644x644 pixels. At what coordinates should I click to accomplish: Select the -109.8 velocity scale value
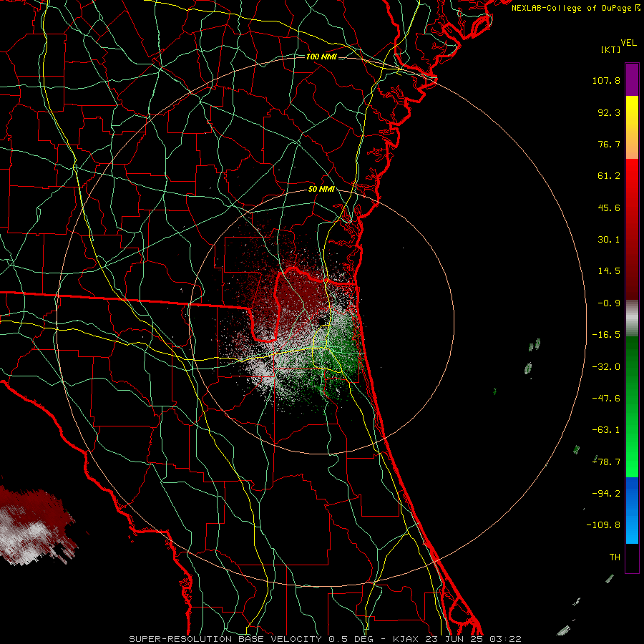[603, 525]
